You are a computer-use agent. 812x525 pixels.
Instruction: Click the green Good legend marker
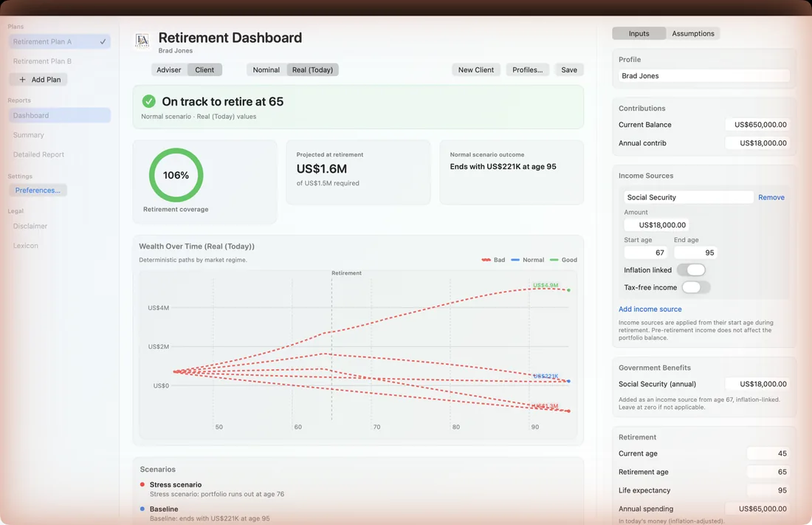click(554, 260)
